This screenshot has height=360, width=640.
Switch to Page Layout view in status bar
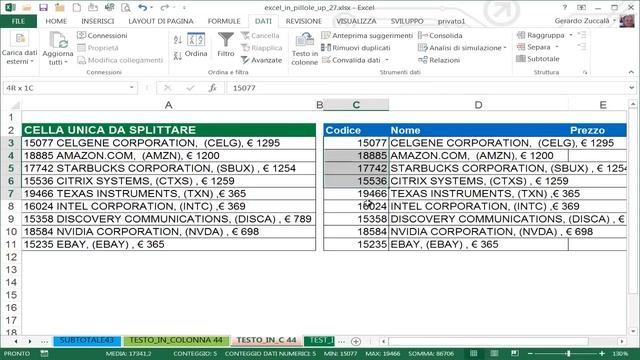click(494, 353)
